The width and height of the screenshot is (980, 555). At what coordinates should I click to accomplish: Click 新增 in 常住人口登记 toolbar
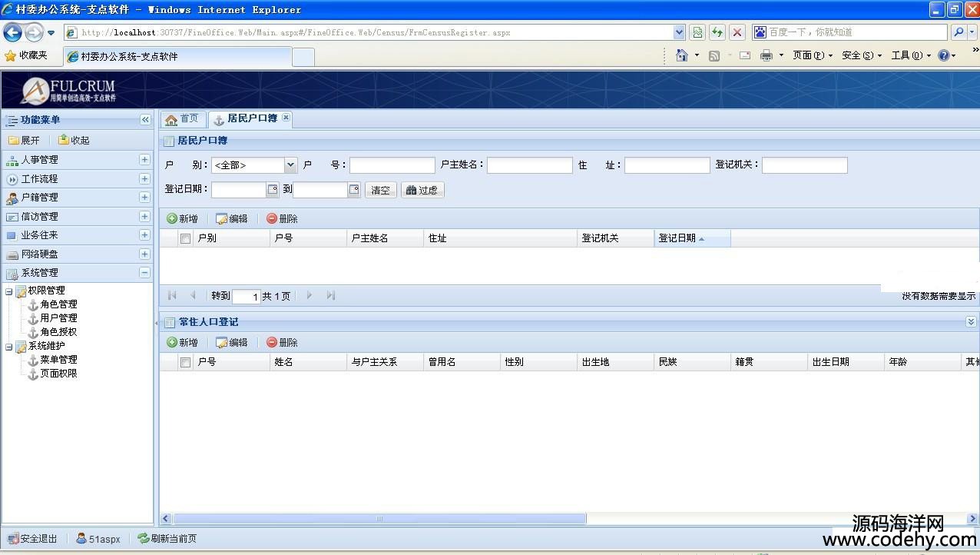183,343
